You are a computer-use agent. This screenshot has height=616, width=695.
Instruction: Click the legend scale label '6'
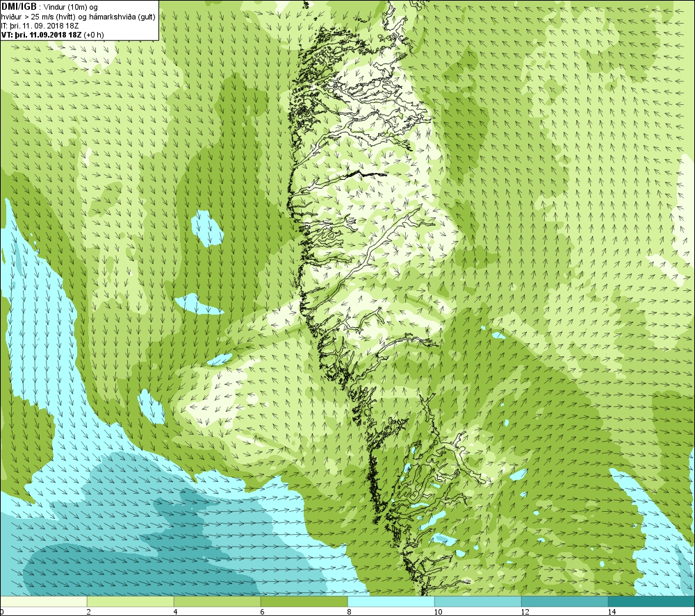[x=263, y=612]
